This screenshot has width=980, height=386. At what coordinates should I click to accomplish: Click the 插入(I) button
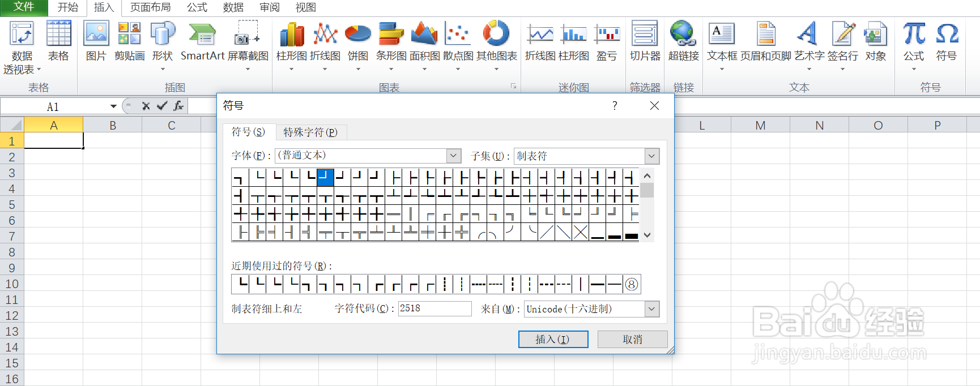click(x=553, y=339)
